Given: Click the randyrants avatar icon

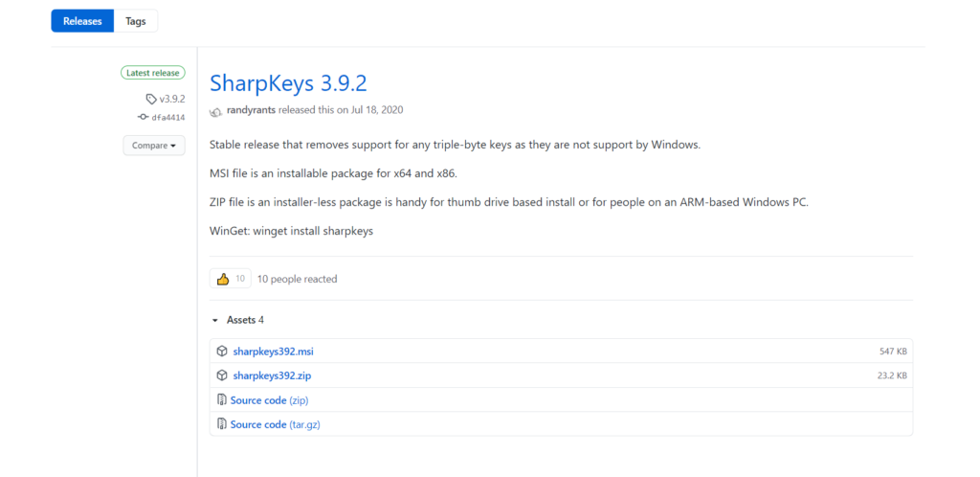Looking at the screenshot, I should pyautogui.click(x=216, y=110).
